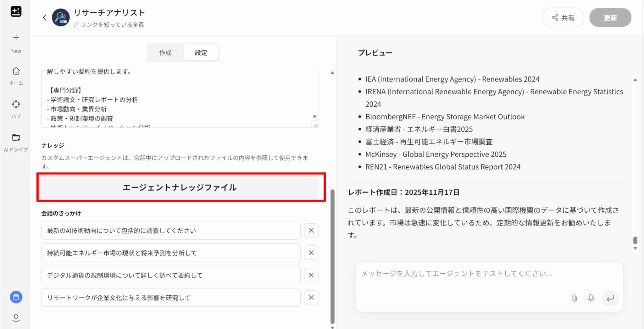Click the デジタル通貨の規制環境 starter field
Viewport: 644px width, 329px height.
(x=170, y=275)
